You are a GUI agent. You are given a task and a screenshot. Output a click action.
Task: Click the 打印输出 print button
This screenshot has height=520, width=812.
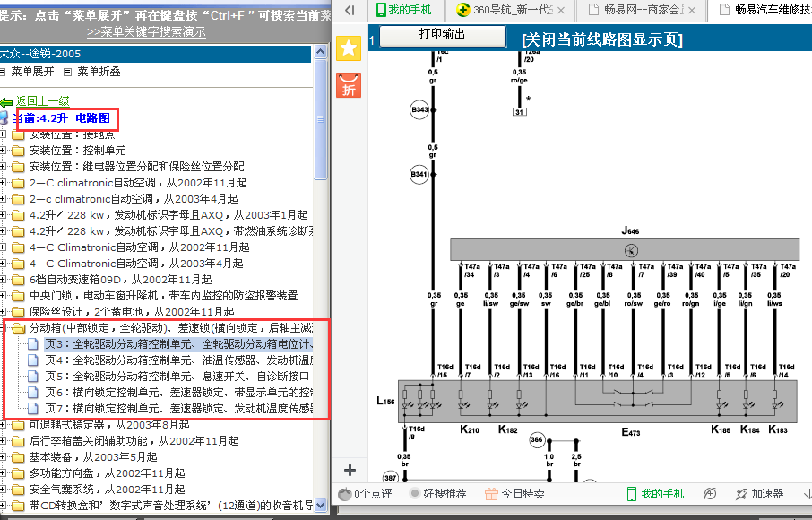(443, 35)
